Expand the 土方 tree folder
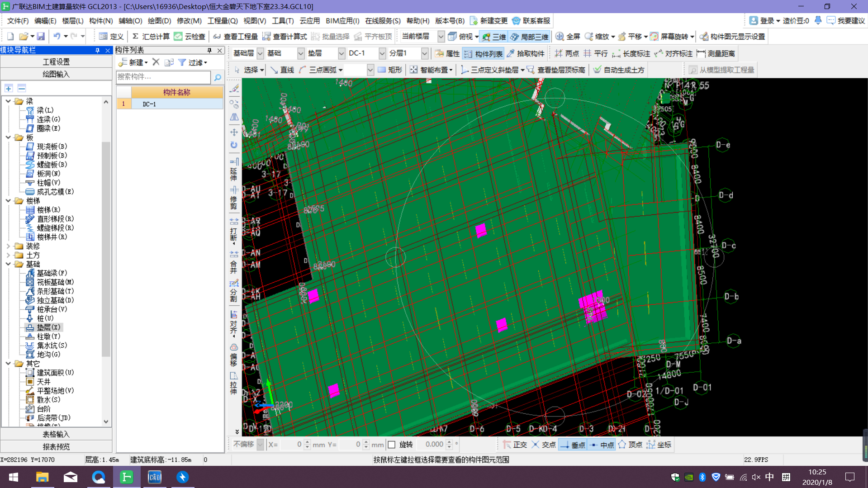The height and width of the screenshot is (488, 868). (x=8, y=255)
